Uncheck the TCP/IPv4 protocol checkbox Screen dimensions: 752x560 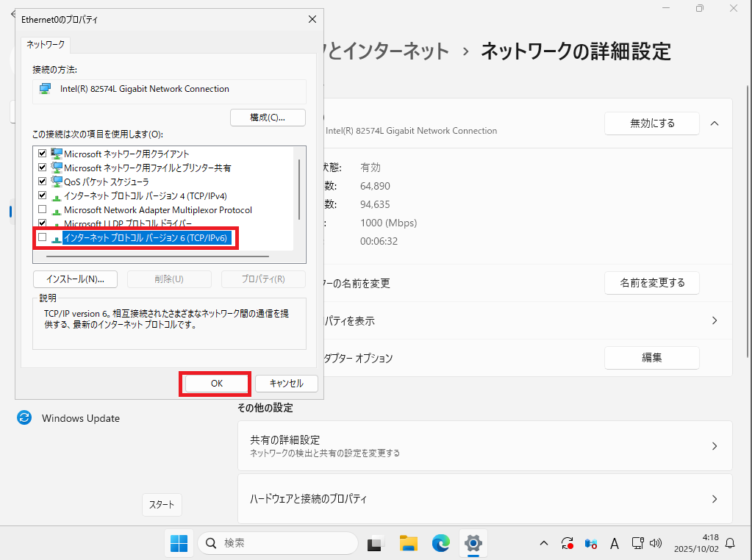[42, 195]
